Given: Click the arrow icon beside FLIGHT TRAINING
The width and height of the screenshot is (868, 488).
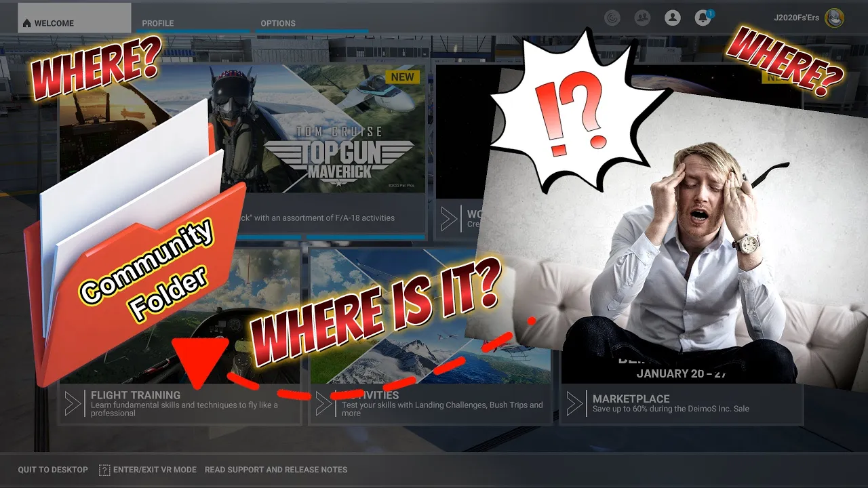Looking at the screenshot, I should coord(73,404).
